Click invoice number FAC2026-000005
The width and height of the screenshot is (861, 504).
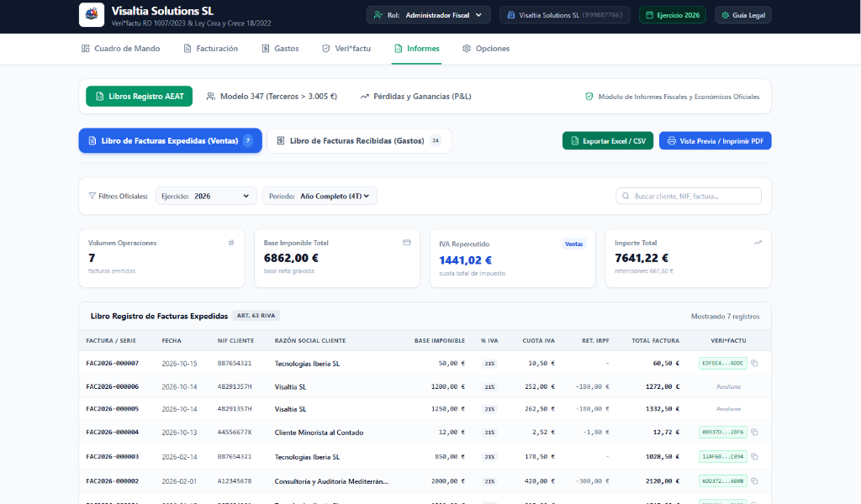click(113, 409)
